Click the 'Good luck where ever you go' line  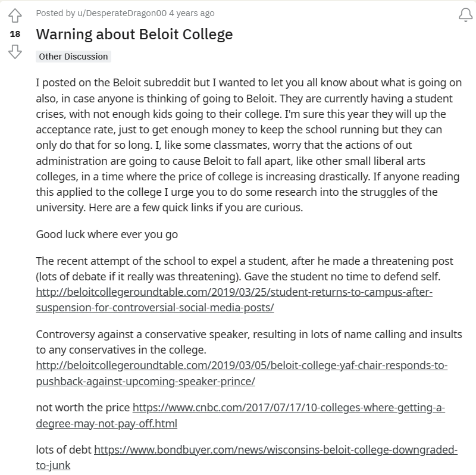coord(107,234)
